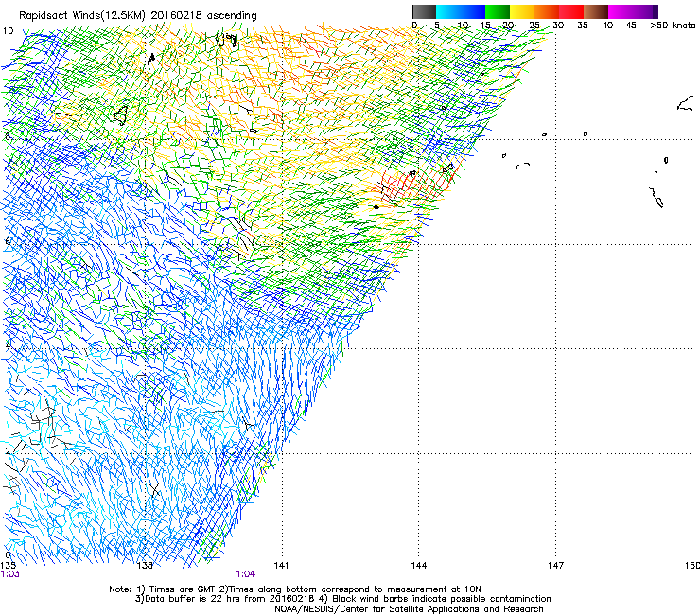Click the "15" color scale label
This screenshot has height=615, width=700.
(485, 26)
